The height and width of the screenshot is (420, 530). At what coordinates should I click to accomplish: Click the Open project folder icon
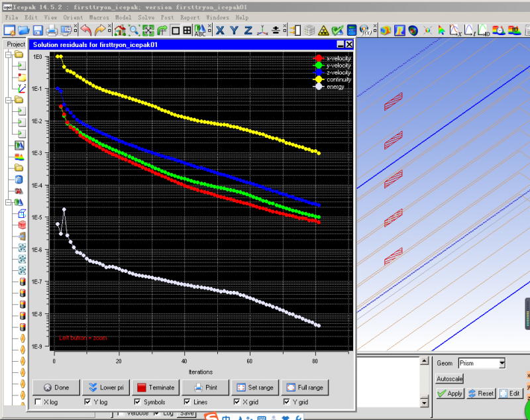point(23,30)
